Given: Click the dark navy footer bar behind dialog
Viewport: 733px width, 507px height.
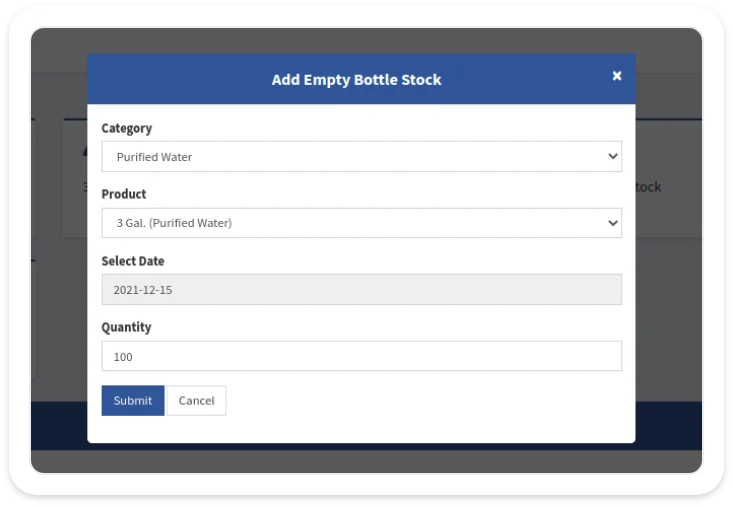Looking at the screenshot, I should (x=668, y=425).
